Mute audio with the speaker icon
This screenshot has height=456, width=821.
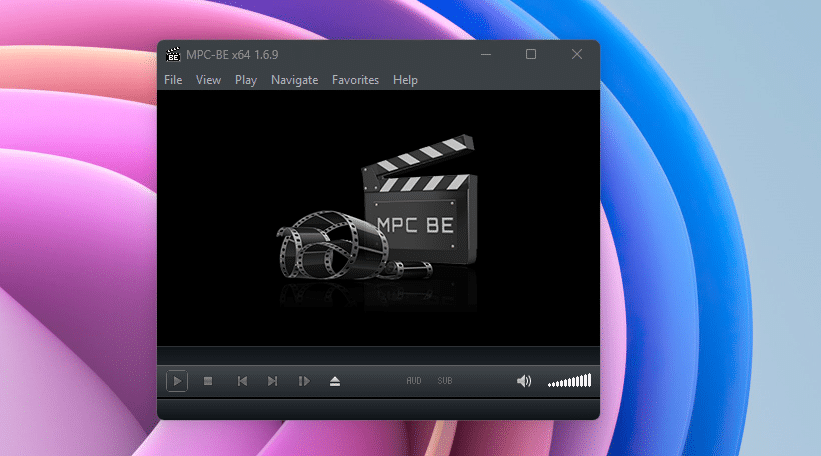click(524, 381)
